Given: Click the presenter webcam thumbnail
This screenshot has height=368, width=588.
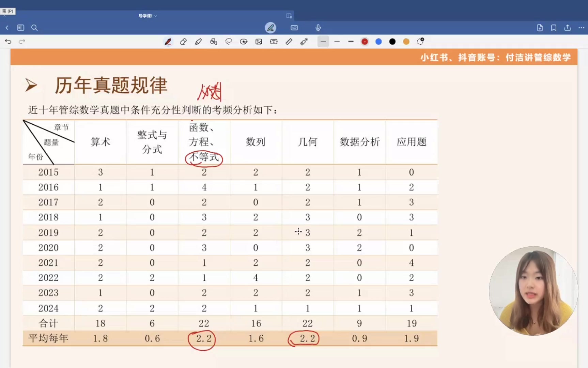Looking at the screenshot, I should coord(533,291).
